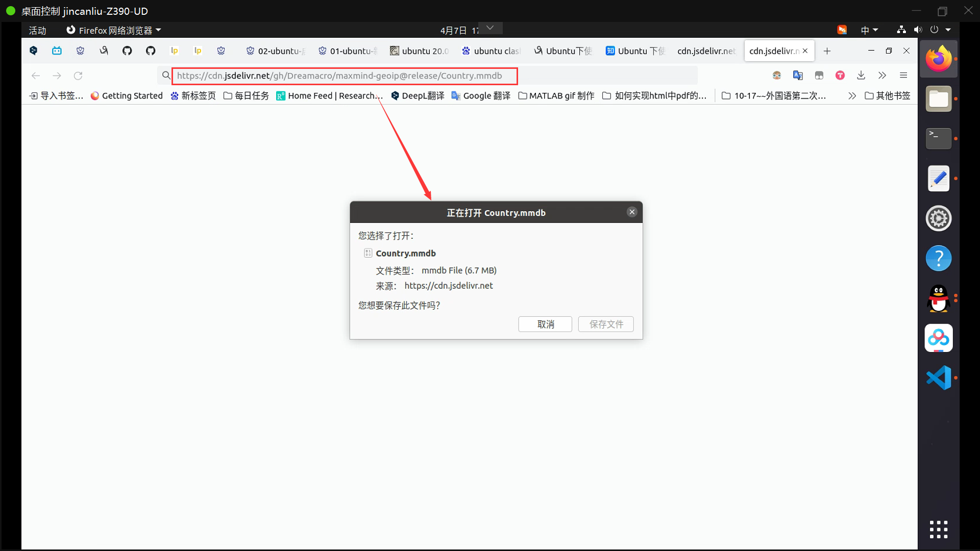Click the 取消 button in download dialog

click(x=545, y=324)
